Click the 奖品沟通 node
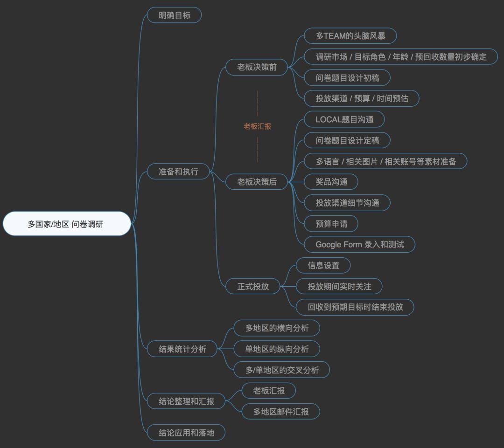Viewport: 504px width, 448px height. point(331,182)
